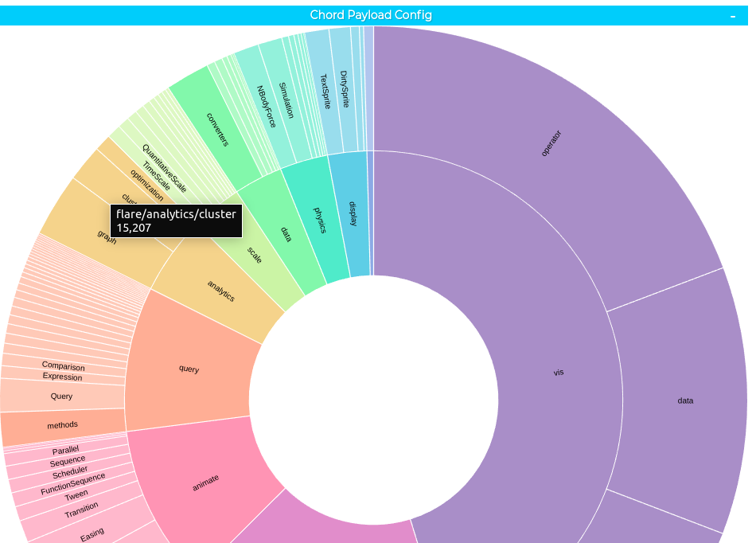Click the tan analytics segment
The image size is (756, 543).
220,291
